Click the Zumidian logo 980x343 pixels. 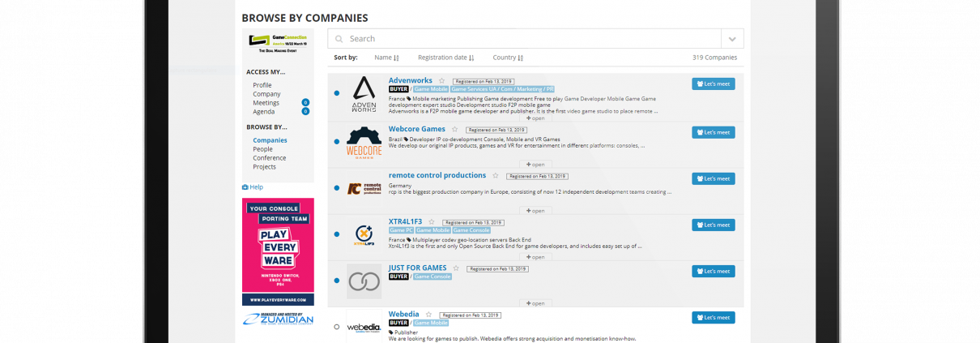pos(278,319)
